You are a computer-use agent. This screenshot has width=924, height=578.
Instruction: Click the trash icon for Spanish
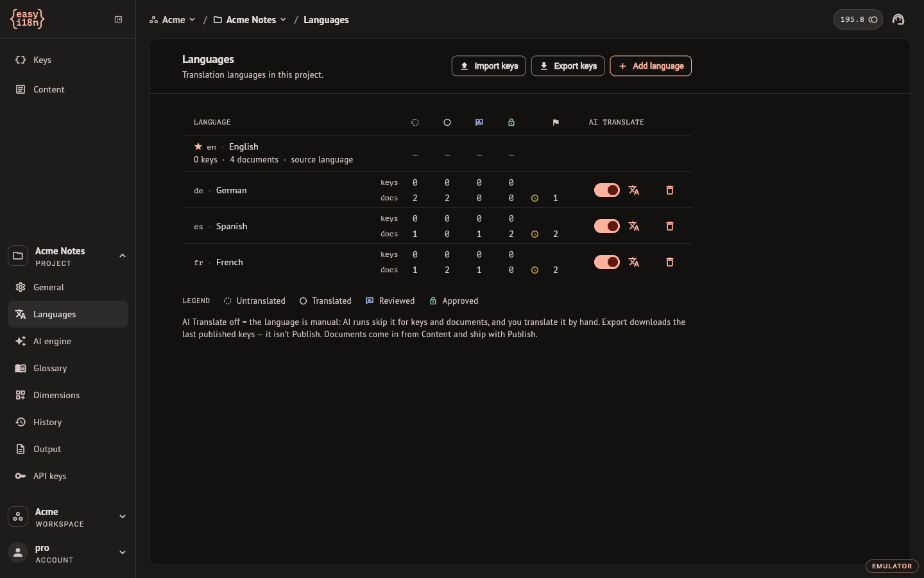click(x=669, y=226)
